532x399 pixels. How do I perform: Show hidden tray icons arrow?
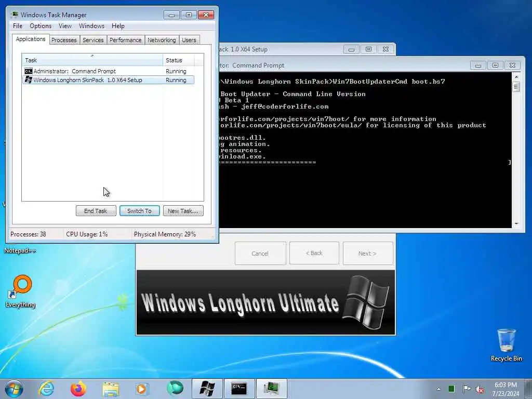click(x=438, y=389)
